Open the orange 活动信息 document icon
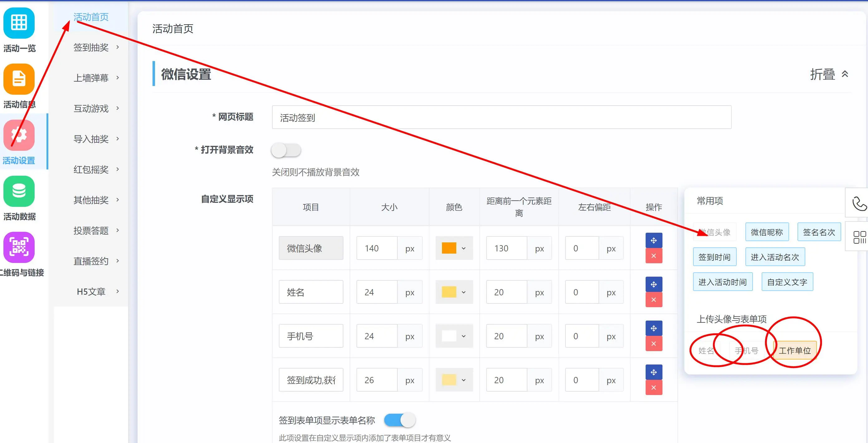Image resolution: width=868 pixels, height=443 pixels. point(19,79)
